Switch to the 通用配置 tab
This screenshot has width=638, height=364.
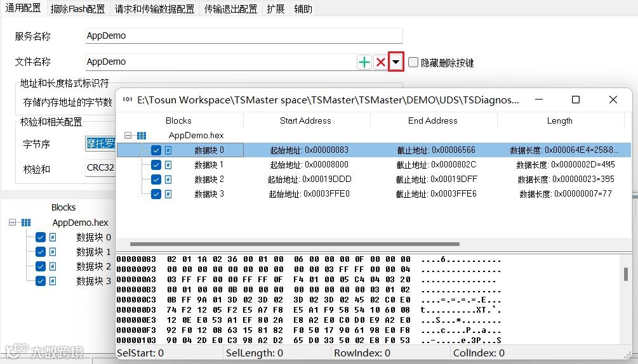[23, 8]
